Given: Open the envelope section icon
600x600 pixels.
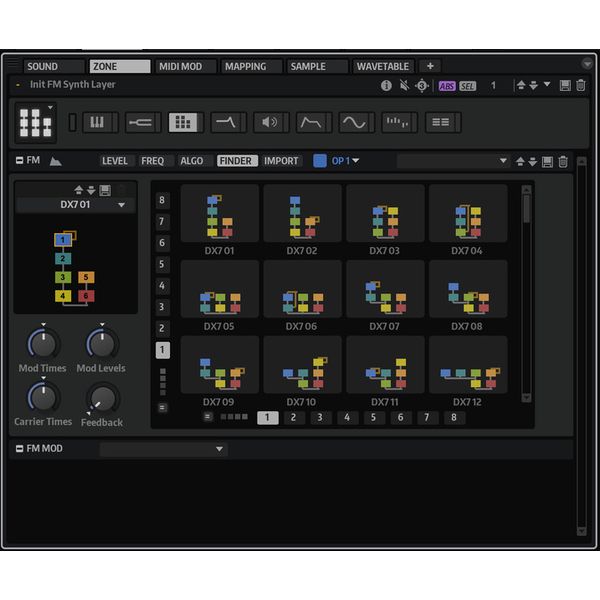Looking at the screenshot, I should point(313,122).
